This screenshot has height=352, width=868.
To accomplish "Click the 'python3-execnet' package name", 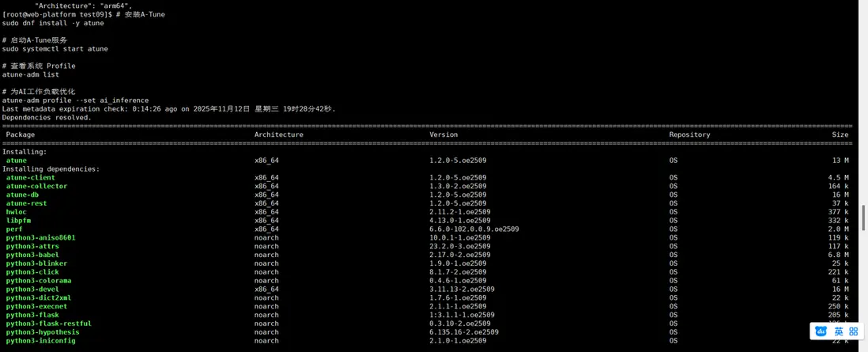I will click(36, 307).
